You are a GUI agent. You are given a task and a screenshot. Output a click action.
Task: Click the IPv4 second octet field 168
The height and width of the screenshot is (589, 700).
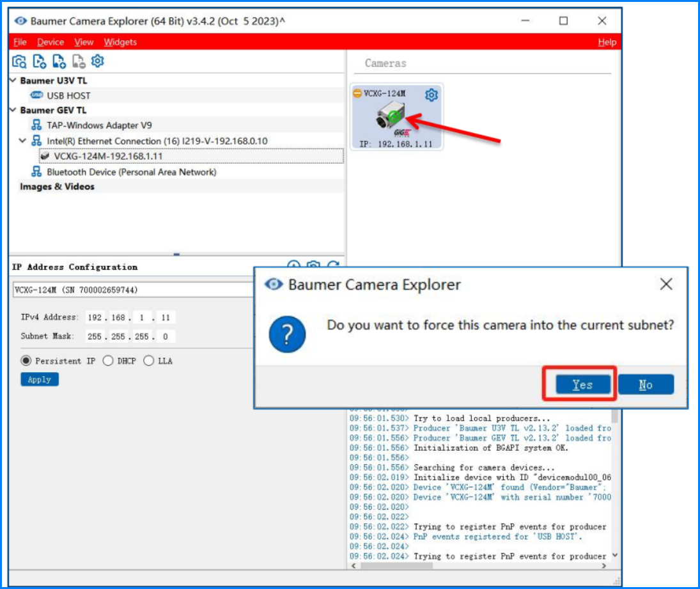[x=118, y=317]
